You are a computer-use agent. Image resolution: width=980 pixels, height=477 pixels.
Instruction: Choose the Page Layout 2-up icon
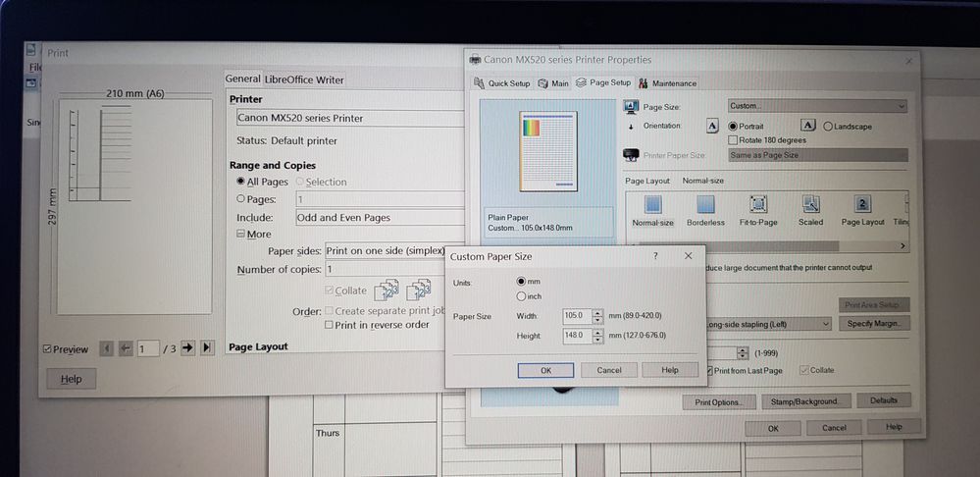tap(863, 204)
